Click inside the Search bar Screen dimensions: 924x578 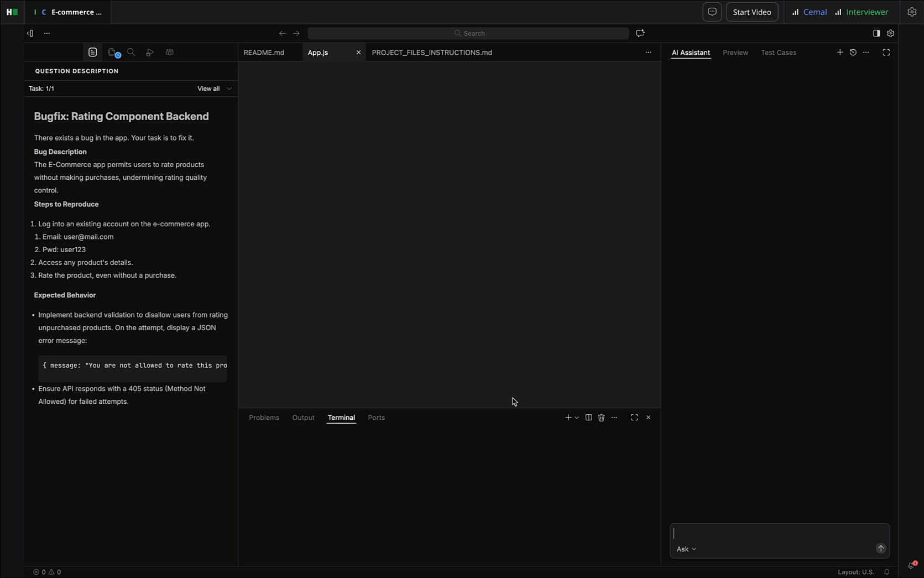(468, 33)
